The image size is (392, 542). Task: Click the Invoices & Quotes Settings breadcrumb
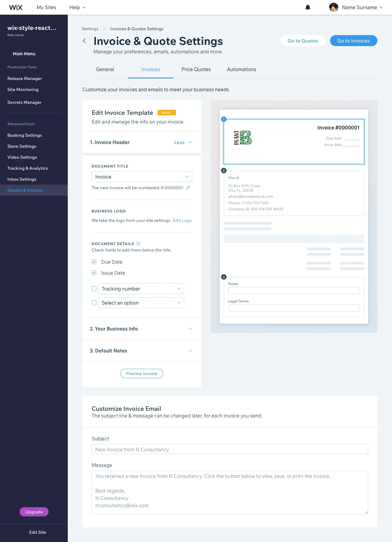[x=137, y=29]
